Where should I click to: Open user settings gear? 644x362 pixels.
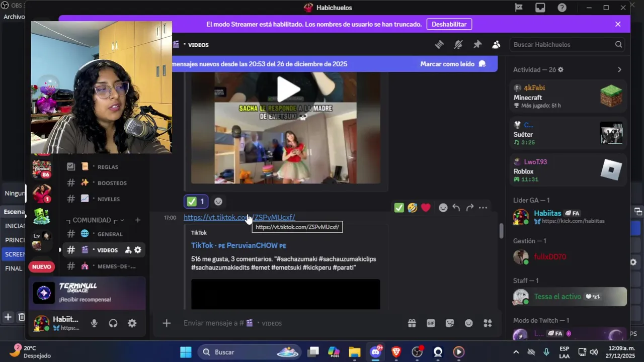coord(132,323)
